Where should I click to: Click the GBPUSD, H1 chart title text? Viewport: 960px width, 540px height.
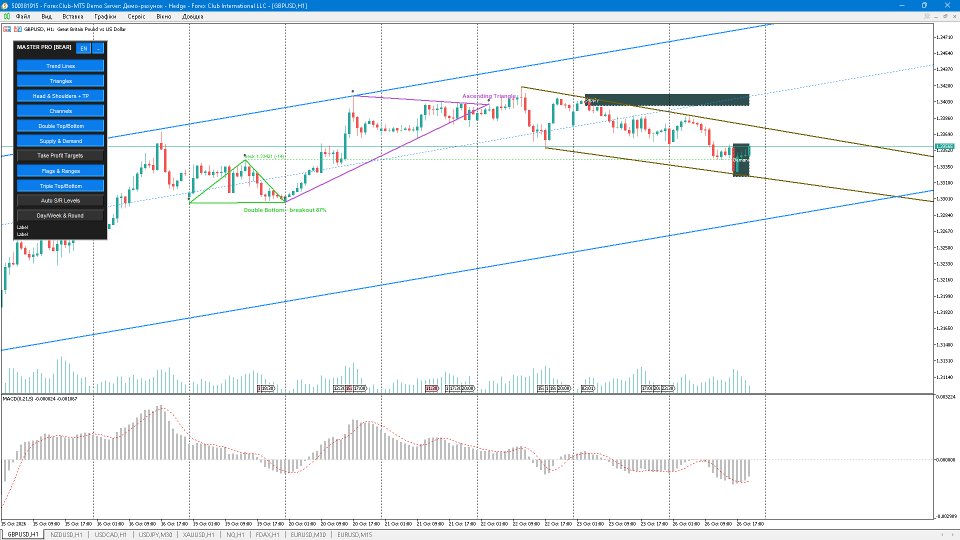[75, 29]
